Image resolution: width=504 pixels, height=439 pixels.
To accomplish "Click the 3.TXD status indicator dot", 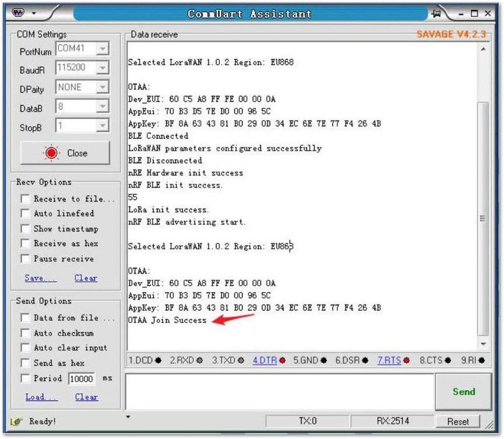I will coord(241,361).
